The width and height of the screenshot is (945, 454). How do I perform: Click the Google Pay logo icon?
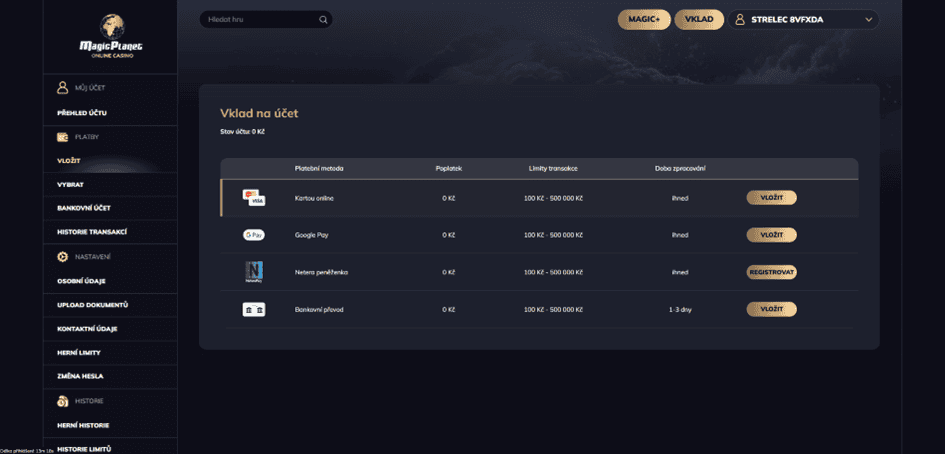[x=254, y=235]
